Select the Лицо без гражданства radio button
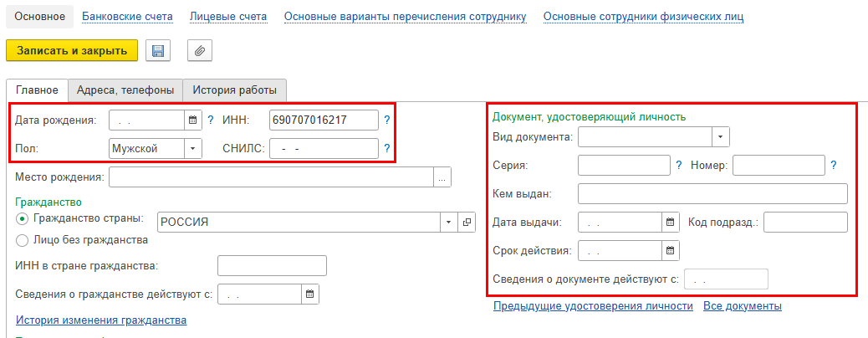Screen dimensions: 868x338 [x=22, y=240]
